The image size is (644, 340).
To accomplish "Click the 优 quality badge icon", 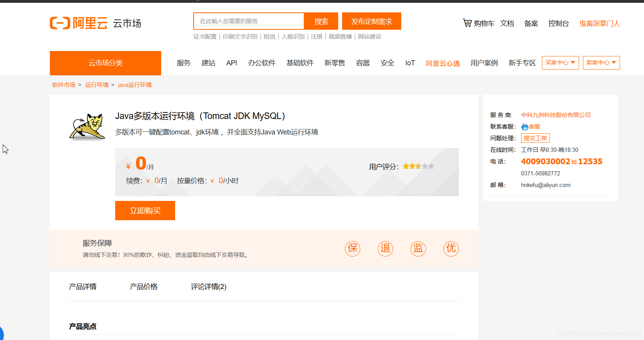I will tap(451, 248).
